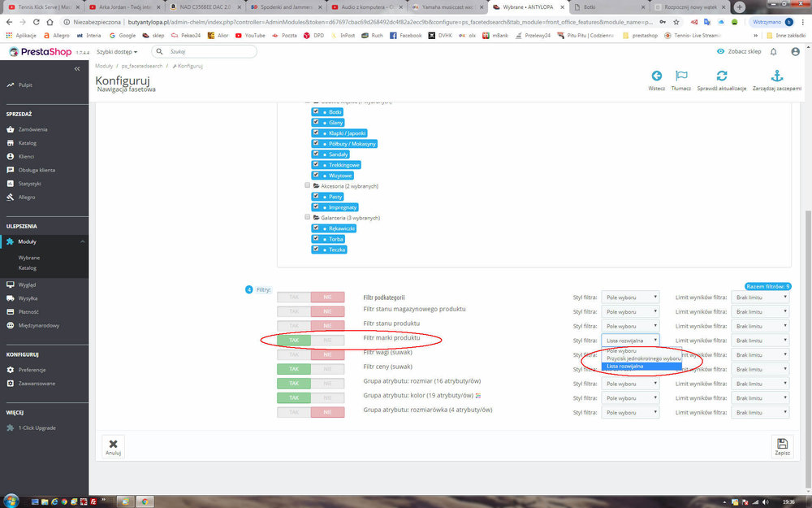Collapse the sidebar with double-chevron icon
The height and width of the screenshot is (508, 812).
tap(77, 68)
